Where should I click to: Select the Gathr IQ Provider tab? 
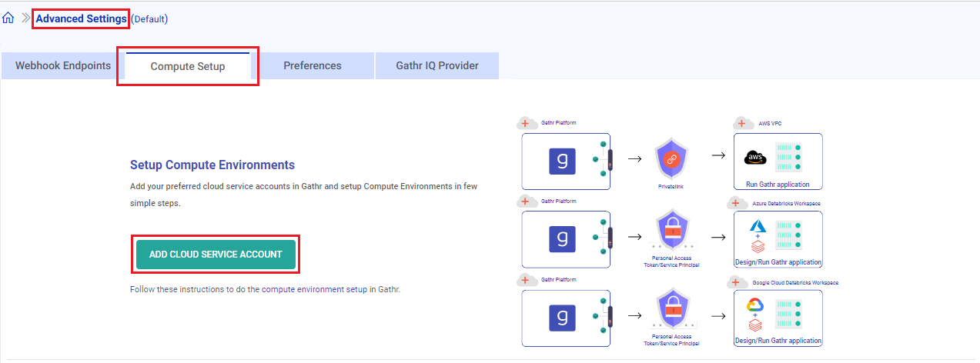coord(436,66)
